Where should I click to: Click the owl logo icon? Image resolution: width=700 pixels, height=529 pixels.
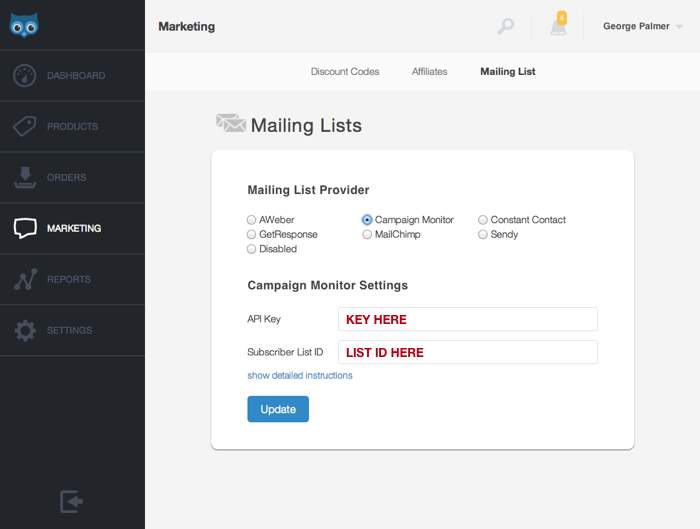[x=24, y=25]
